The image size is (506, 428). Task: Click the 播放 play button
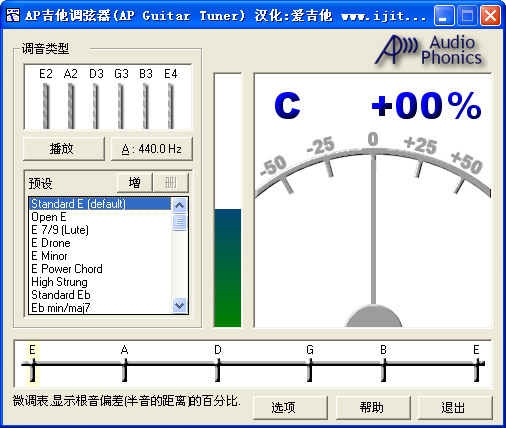[64, 149]
